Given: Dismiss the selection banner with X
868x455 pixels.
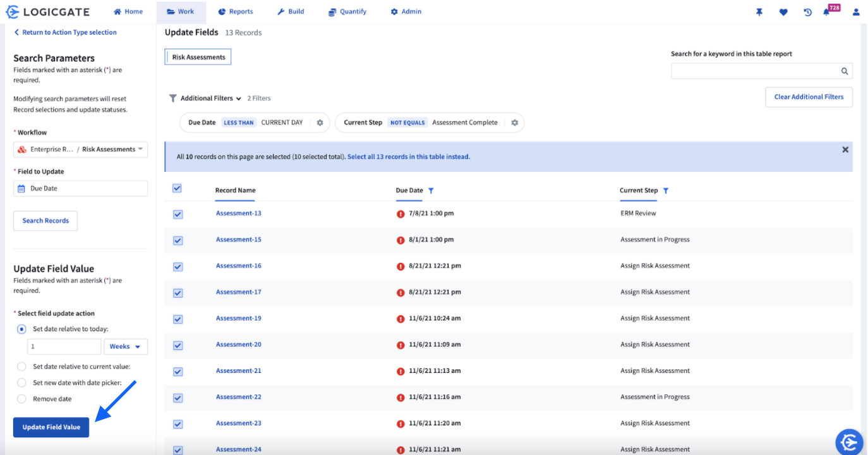Looking at the screenshot, I should pos(845,150).
